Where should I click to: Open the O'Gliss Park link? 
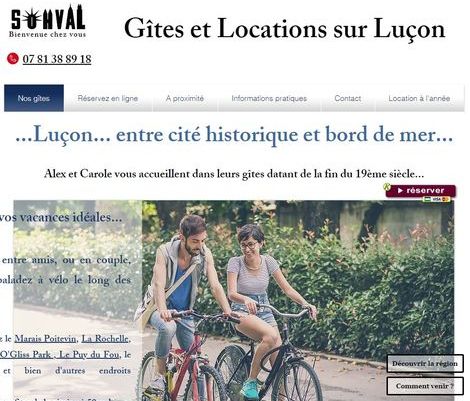(x=26, y=355)
